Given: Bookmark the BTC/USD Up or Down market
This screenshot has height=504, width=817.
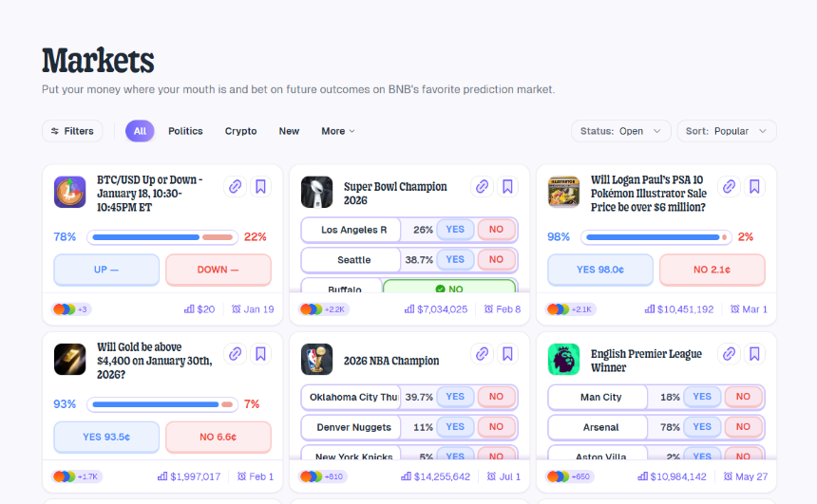Looking at the screenshot, I should coord(261,187).
